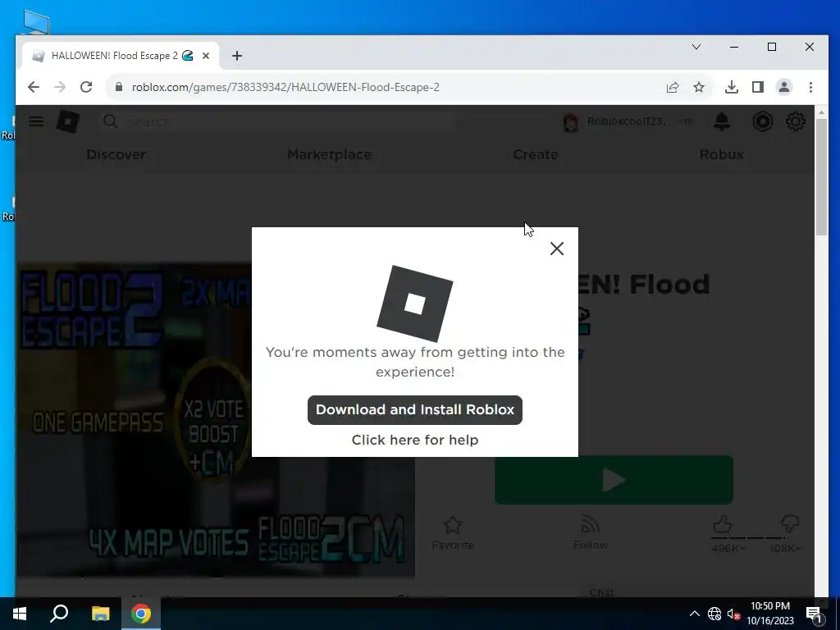
Task: Click the address bar URL
Action: [x=285, y=87]
